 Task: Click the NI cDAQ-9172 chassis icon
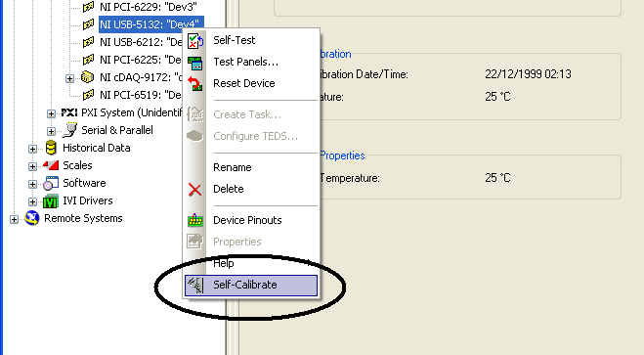(87, 77)
